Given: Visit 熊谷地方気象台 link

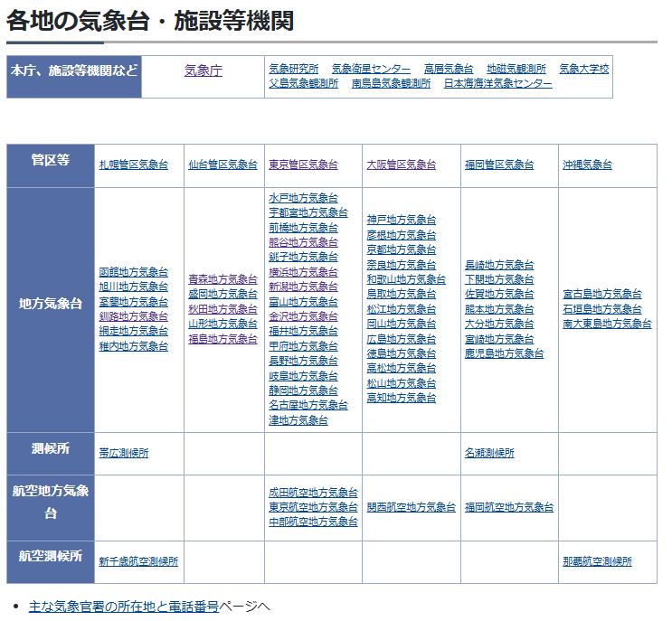Looking at the screenshot, I should click(303, 242).
